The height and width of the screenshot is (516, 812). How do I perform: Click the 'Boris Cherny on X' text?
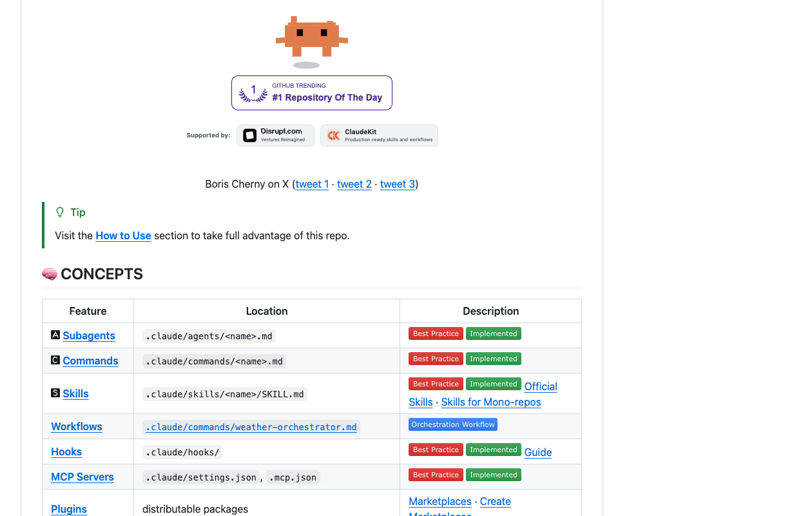point(247,184)
